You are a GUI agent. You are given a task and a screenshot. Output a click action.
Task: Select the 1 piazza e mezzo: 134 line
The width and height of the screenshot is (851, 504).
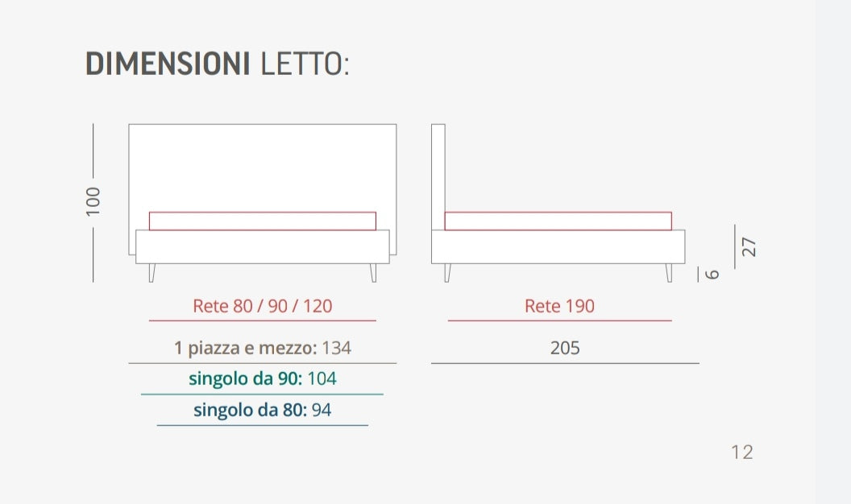[x=262, y=348]
